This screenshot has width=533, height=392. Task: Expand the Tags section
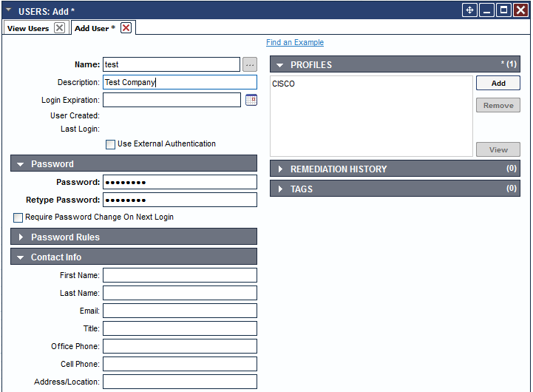pos(280,189)
